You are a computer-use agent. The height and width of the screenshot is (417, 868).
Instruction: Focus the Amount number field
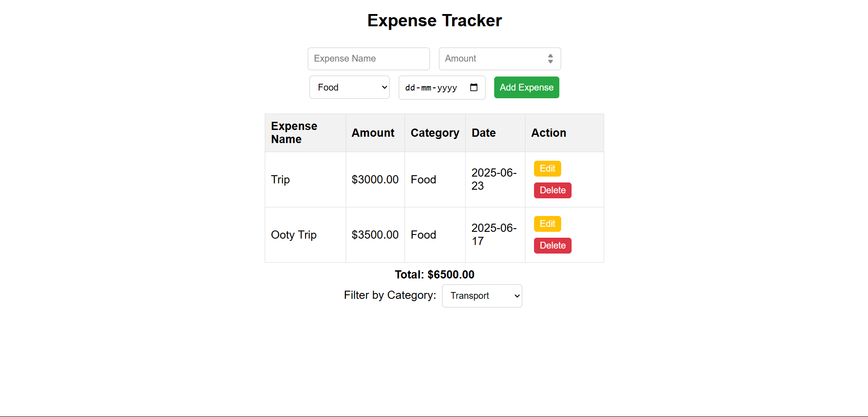pyautogui.click(x=500, y=59)
